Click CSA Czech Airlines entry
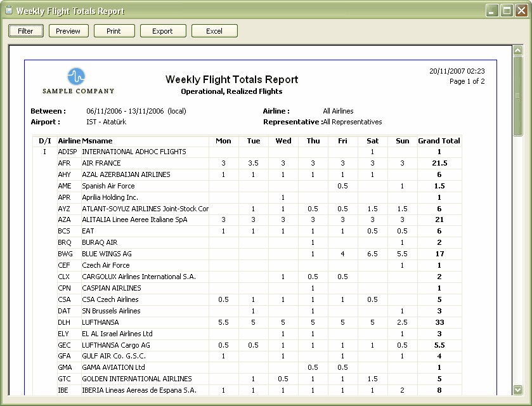This screenshot has height=406, width=532. pyautogui.click(x=110, y=299)
